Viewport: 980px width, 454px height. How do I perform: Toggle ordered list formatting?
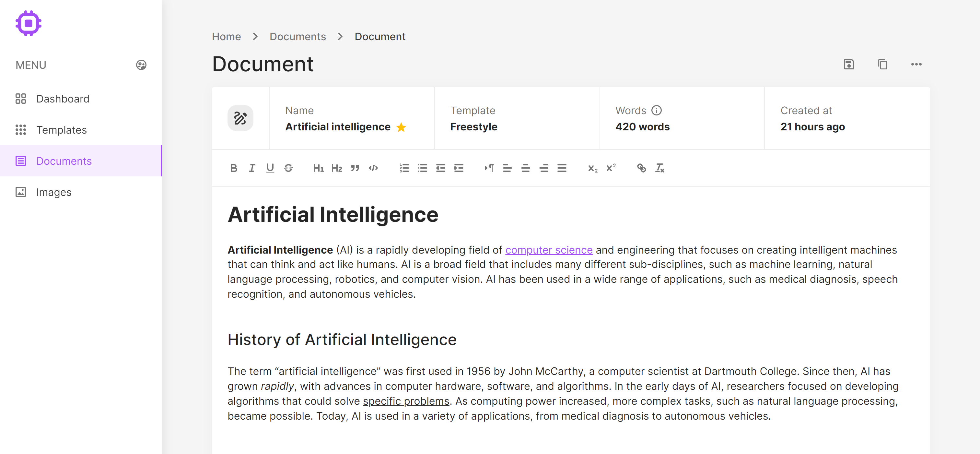point(404,168)
